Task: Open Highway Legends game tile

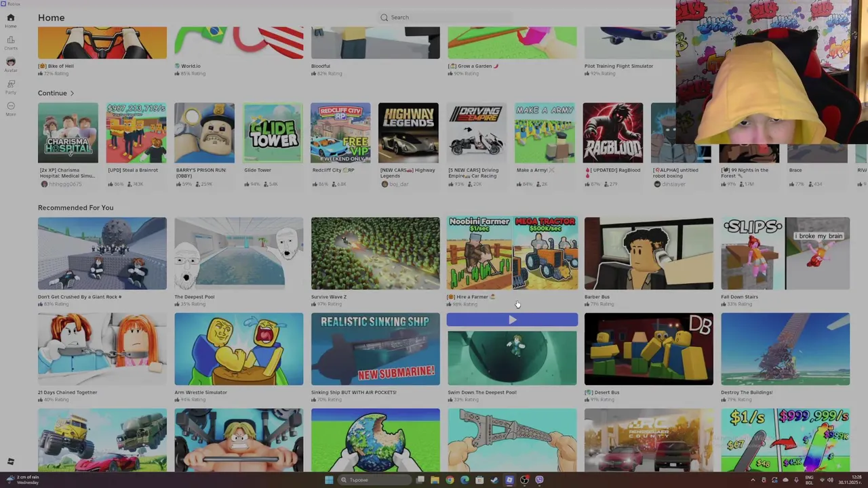Action: (408, 133)
